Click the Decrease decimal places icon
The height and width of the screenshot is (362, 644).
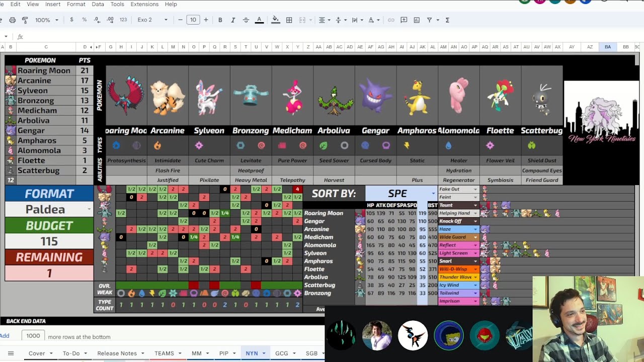click(97, 20)
